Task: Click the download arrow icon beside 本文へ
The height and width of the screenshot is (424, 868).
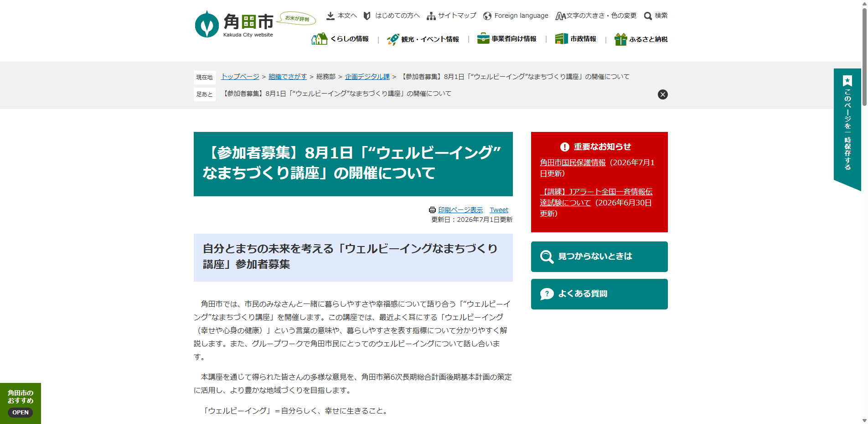Action: 331,16
